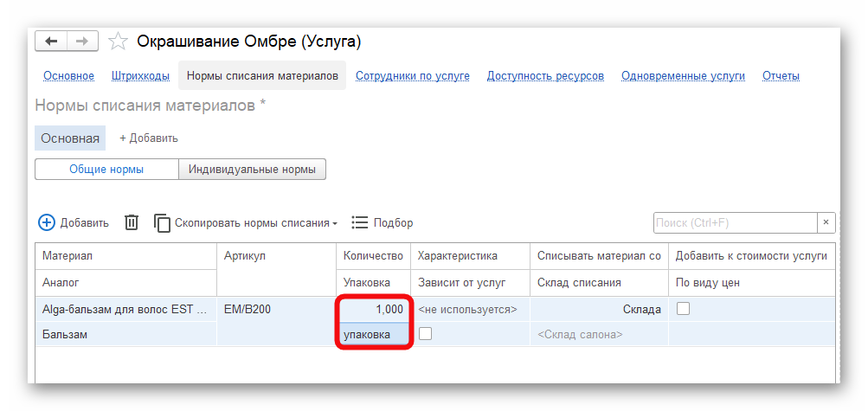The height and width of the screenshot is (411, 868).
Task: Open the Отчеты link
Action: [x=781, y=76]
